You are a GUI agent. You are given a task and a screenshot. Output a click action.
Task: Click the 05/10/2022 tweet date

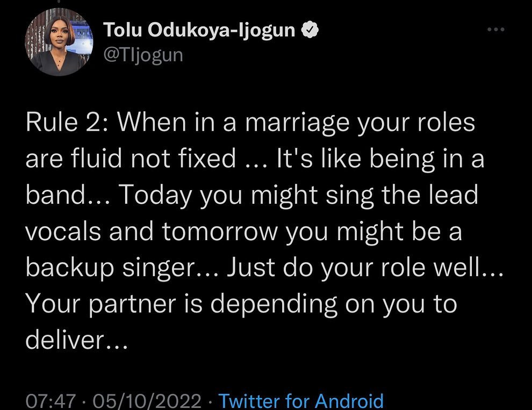click(147, 401)
